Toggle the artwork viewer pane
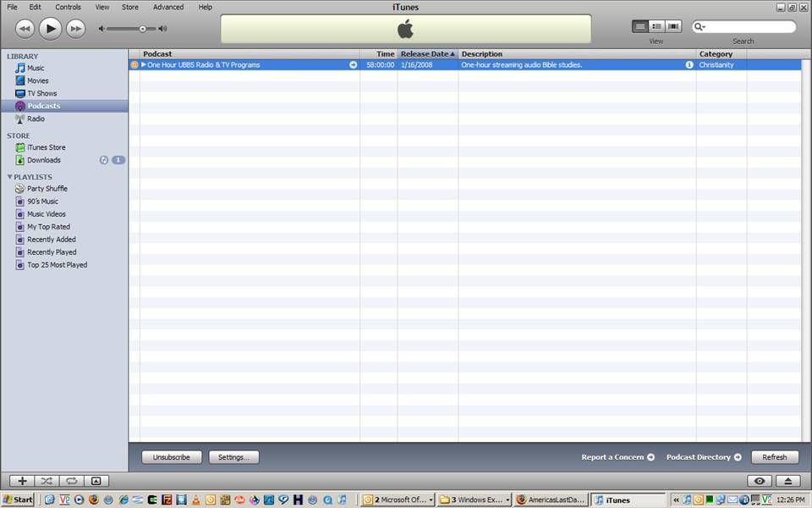 [x=96, y=481]
